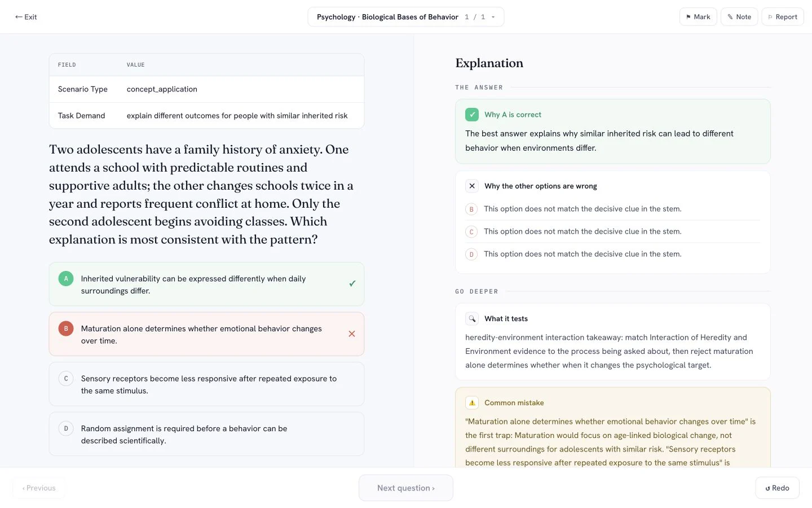Click the Exit back arrow link
812x508 pixels.
point(26,17)
